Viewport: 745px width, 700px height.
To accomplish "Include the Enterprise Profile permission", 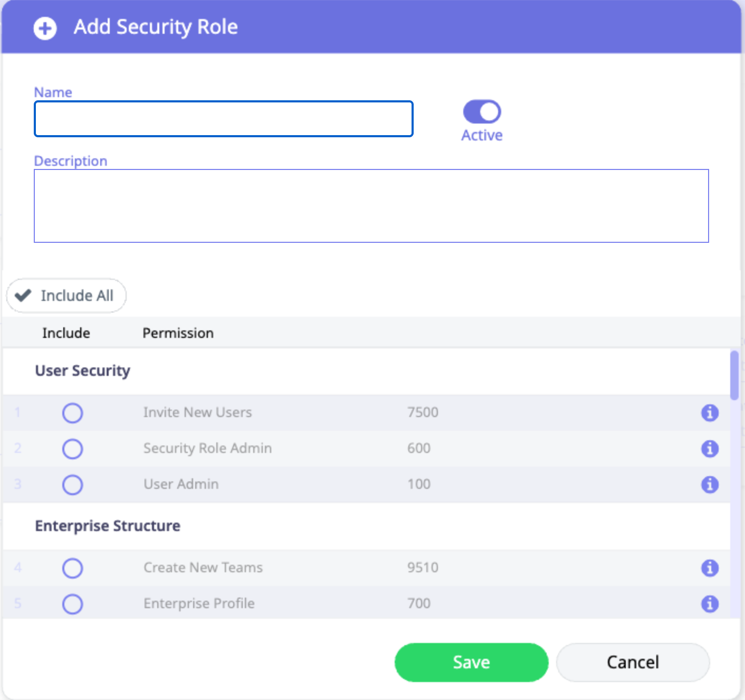I will pyautogui.click(x=73, y=603).
